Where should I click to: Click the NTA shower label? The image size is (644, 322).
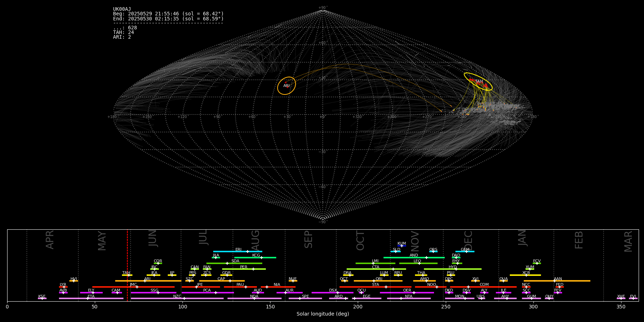409,297
